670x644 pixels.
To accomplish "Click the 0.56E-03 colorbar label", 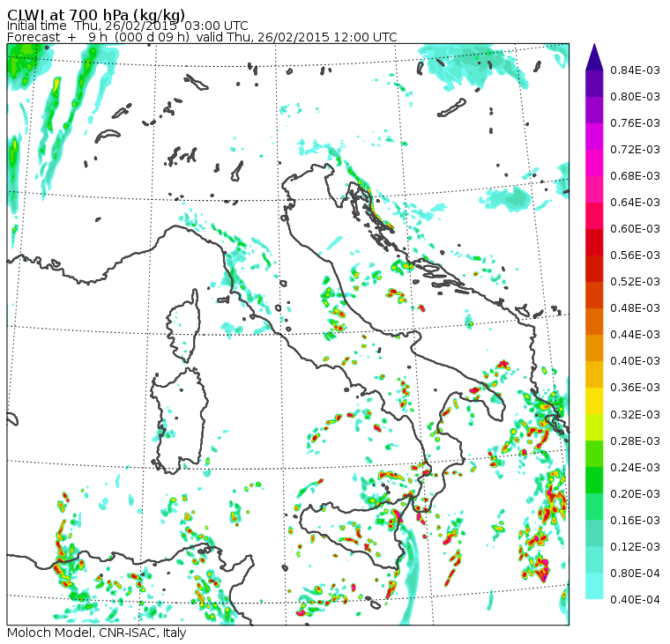I will point(635,255).
